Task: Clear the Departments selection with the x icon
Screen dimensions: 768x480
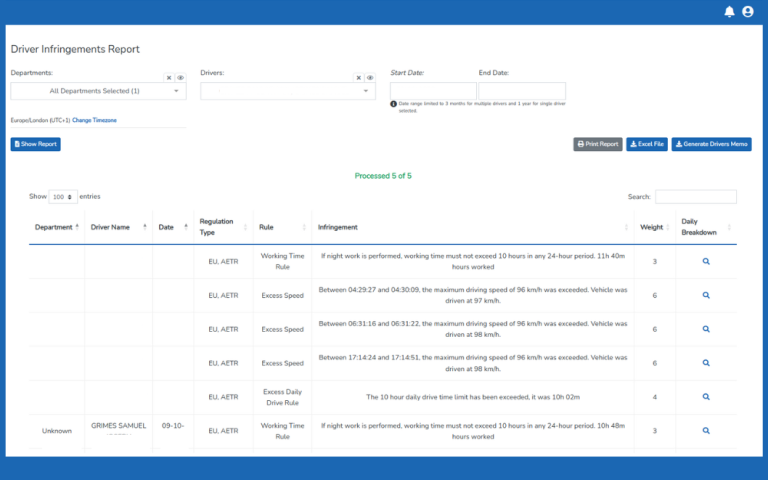Action: [x=169, y=77]
